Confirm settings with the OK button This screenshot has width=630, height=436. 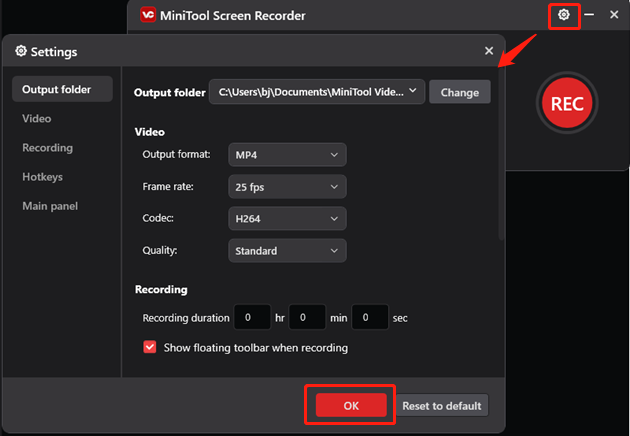click(351, 405)
